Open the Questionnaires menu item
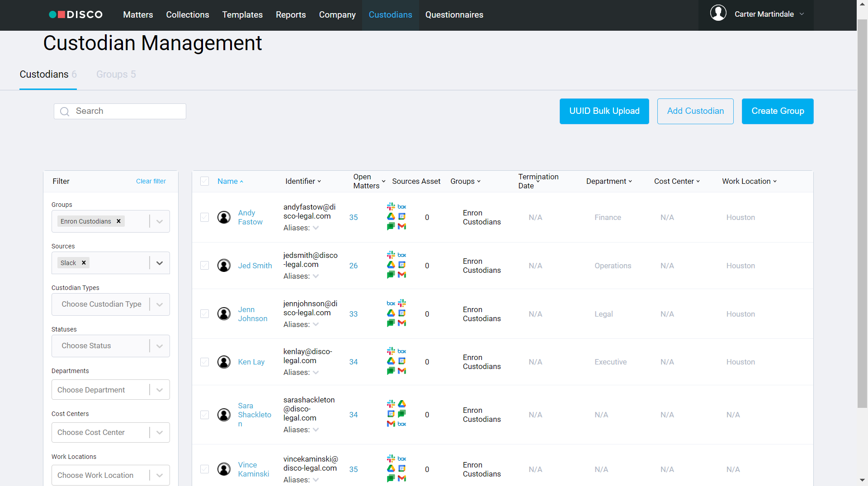Image resolution: width=868 pixels, height=486 pixels. [454, 15]
